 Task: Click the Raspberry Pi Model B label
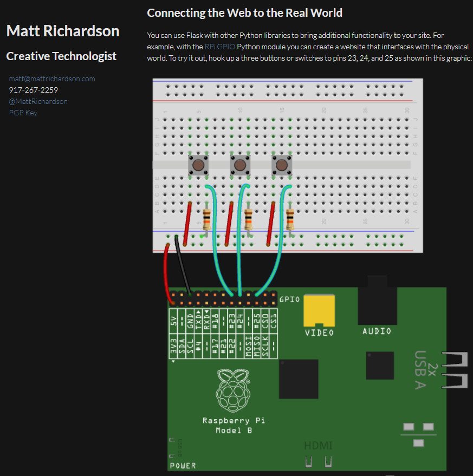[234, 425]
